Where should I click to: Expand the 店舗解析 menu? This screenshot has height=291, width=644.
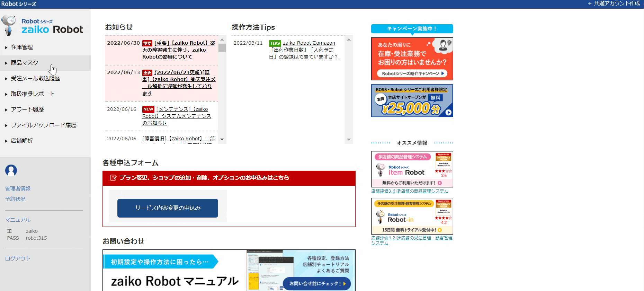(x=22, y=141)
